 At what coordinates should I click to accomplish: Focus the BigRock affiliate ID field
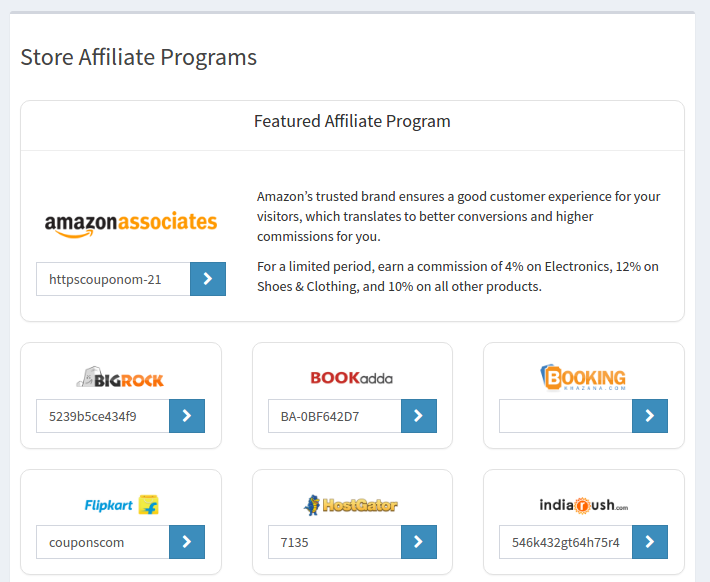103,416
